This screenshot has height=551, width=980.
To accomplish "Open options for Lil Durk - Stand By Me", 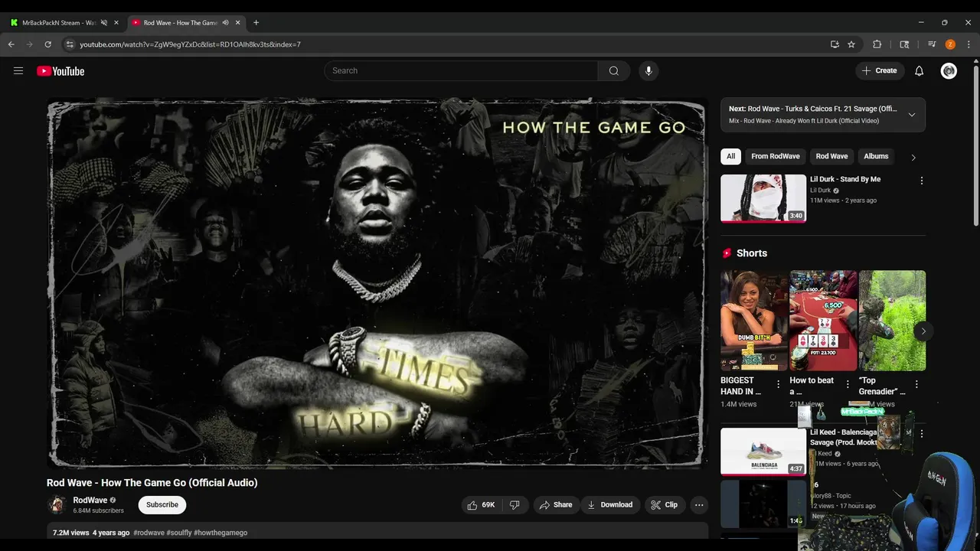I will click(921, 181).
